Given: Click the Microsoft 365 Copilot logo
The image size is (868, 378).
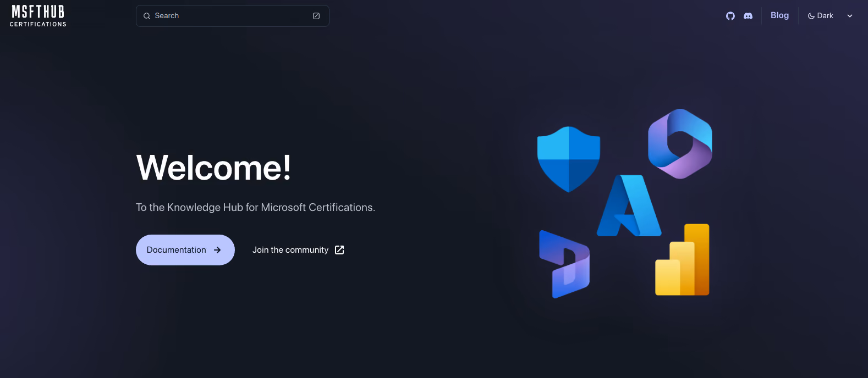Looking at the screenshot, I should click(x=680, y=144).
